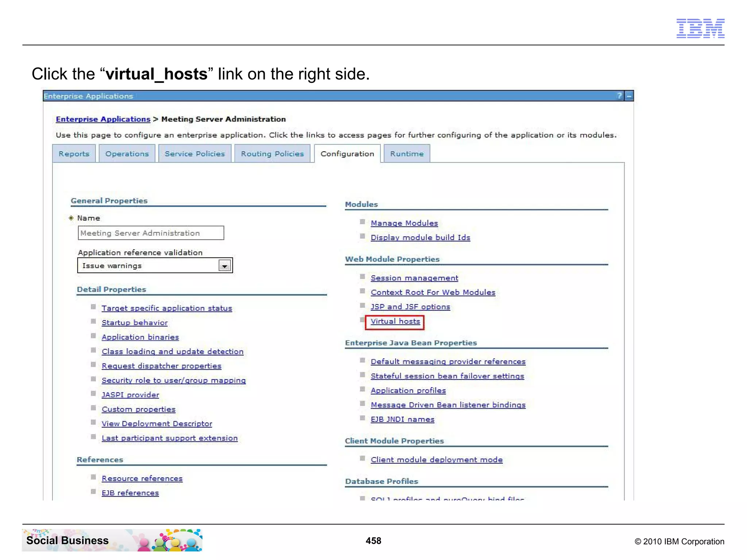
Task: Open Stateful session bean failover settings
Action: point(447,376)
